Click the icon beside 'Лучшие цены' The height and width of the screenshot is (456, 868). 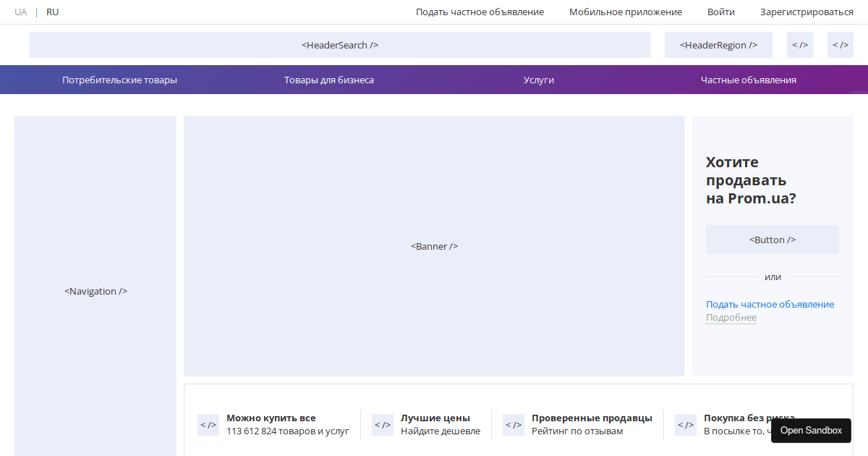[383, 424]
